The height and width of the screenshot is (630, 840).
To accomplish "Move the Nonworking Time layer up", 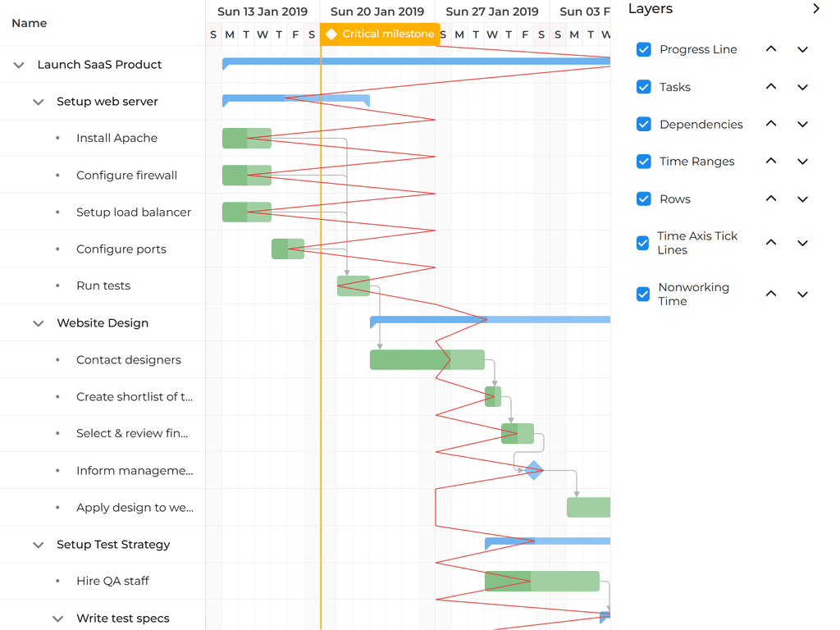I will (770, 293).
